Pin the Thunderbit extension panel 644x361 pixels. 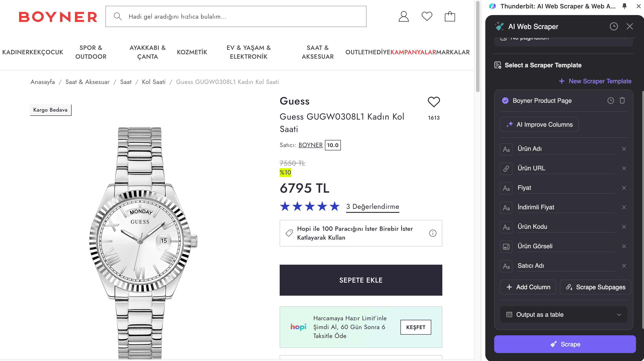pos(624,6)
